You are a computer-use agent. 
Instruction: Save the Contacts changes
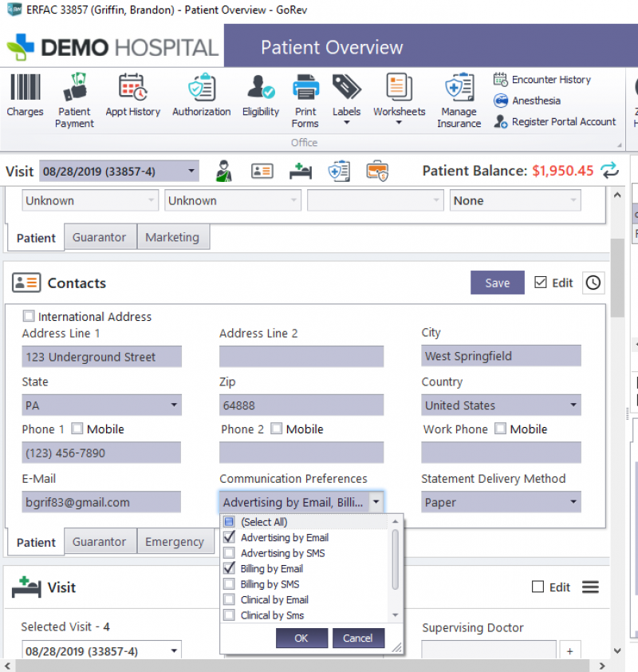(497, 283)
